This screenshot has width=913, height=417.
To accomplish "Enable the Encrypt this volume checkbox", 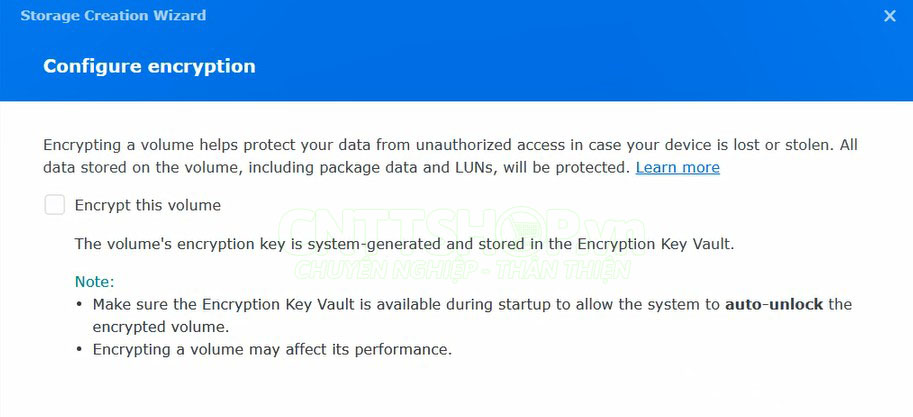I will (54, 205).
